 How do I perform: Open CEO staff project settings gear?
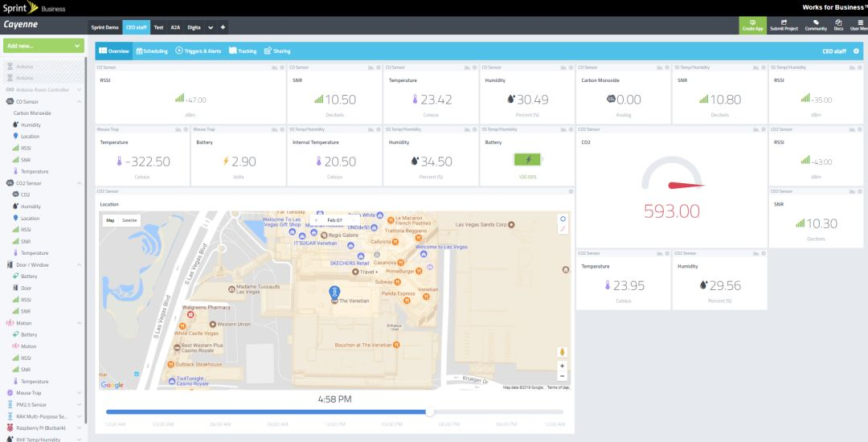pyautogui.click(x=856, y=51)
